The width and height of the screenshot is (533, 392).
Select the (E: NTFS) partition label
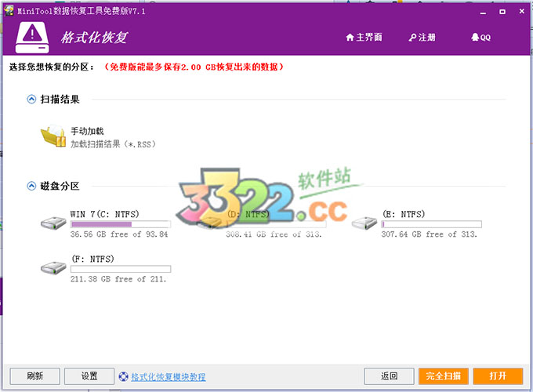[x=404, y=214]
